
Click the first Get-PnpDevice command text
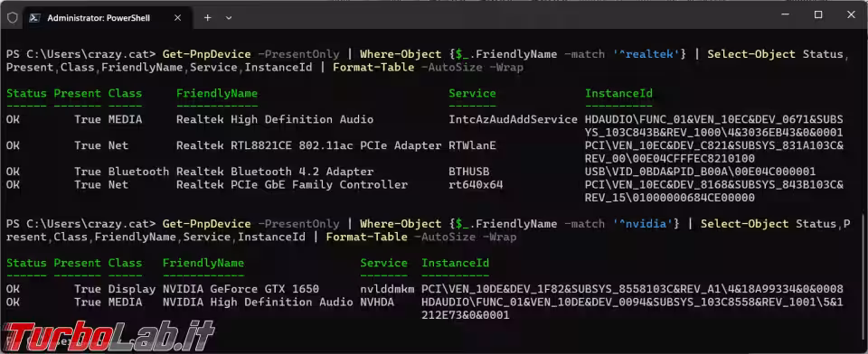tap(206, 54)
